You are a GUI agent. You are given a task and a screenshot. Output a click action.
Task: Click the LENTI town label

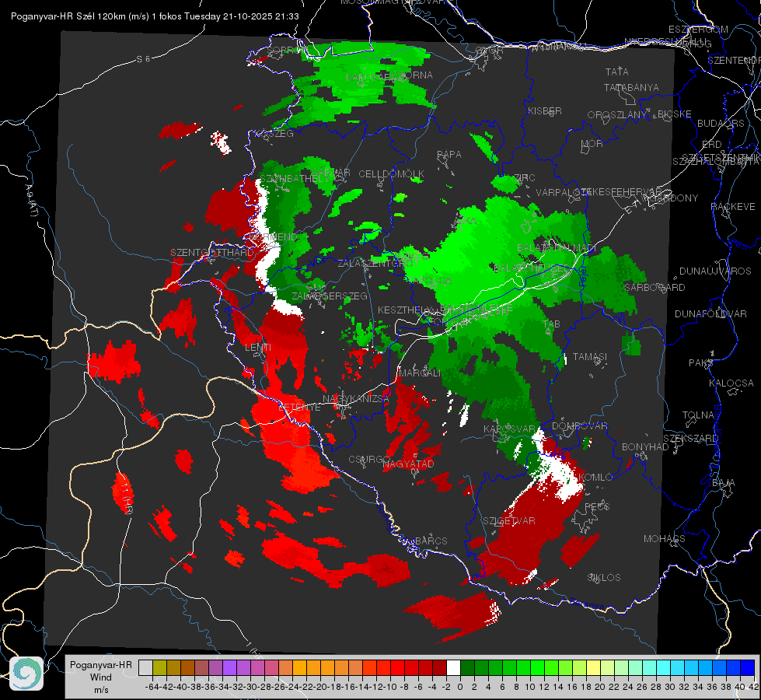click(258, 348)
